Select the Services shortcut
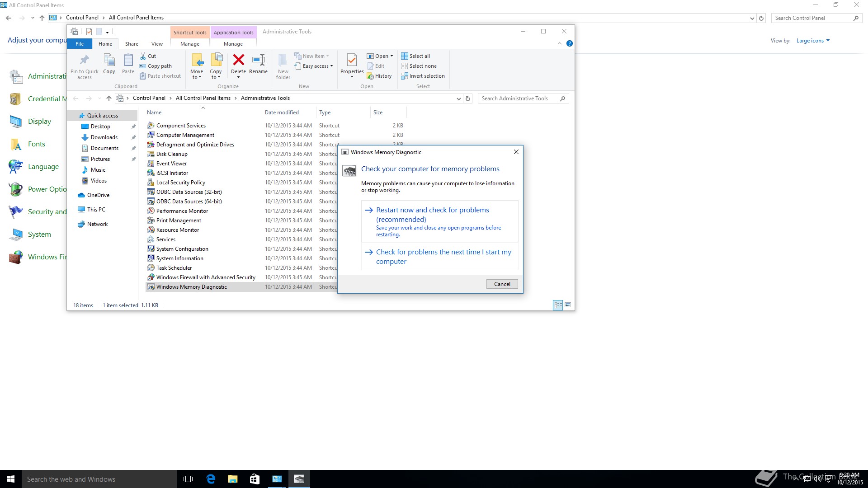 (x=165, y=239)
